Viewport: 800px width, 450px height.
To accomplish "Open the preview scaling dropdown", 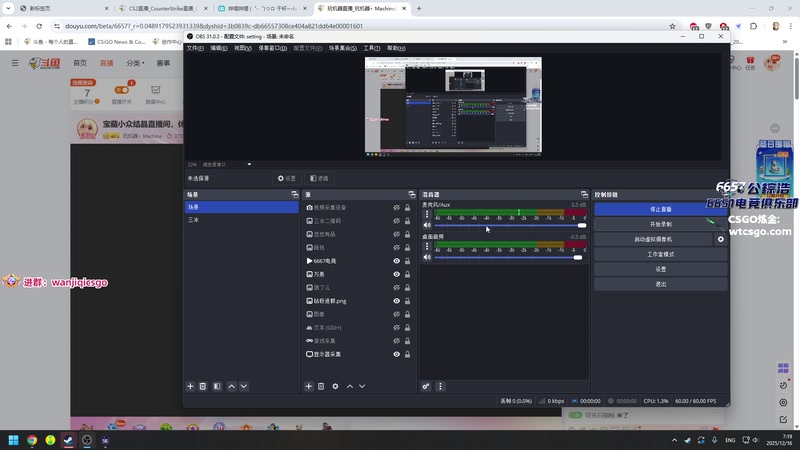I will pos(249,164).
